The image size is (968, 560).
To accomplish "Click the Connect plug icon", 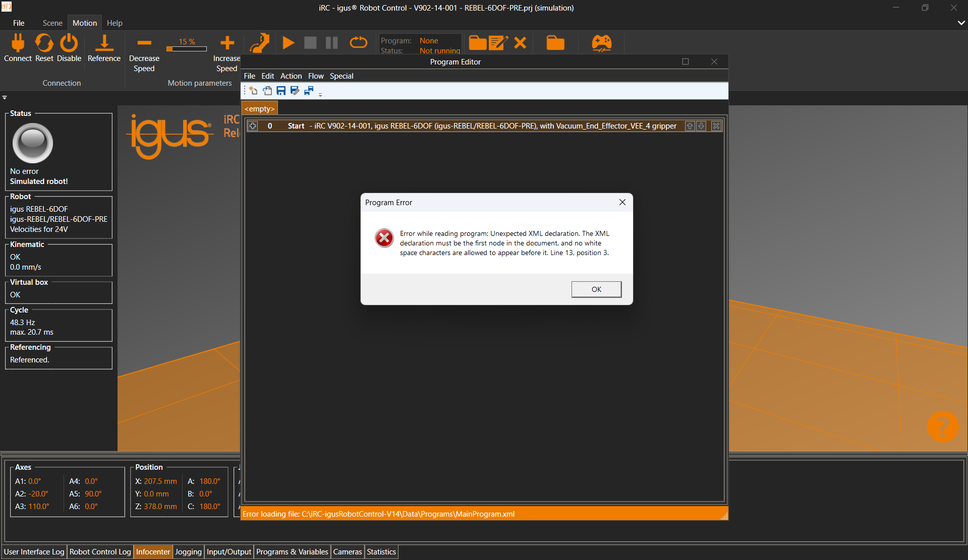I will [18, 43].
